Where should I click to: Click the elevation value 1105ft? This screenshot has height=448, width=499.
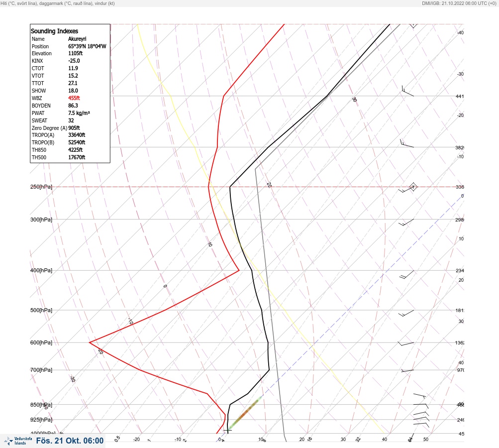pos(76,53)
